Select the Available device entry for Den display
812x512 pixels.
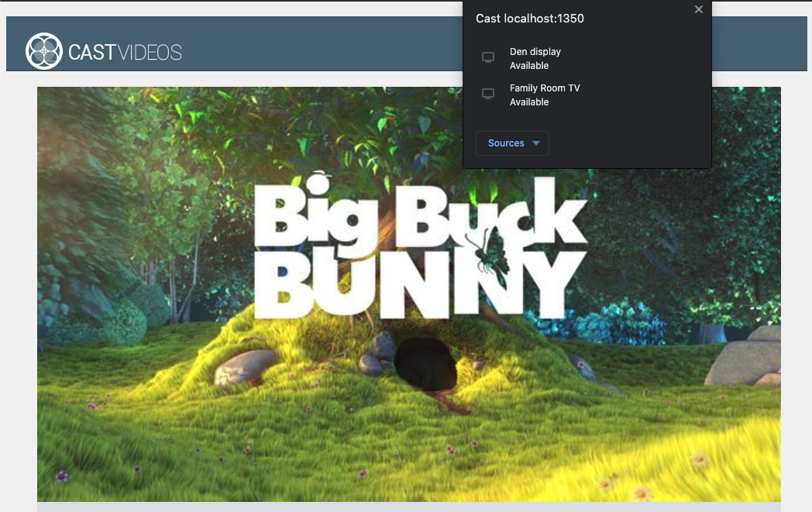528,66
